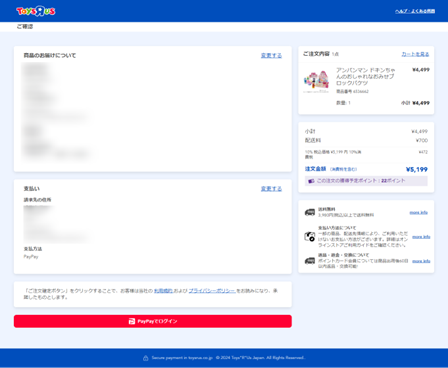Open more info link for free shipping
The image size is (448, 368).
(418, 212)
